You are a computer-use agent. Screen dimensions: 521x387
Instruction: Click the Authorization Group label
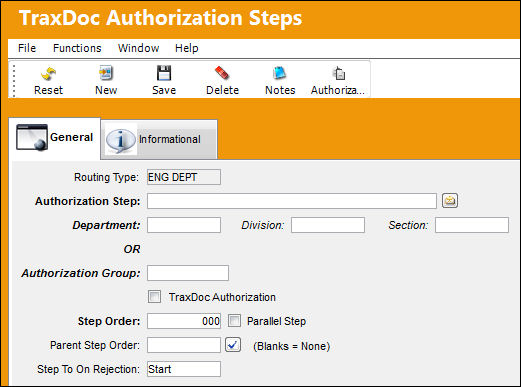click(x=81, y=273)
